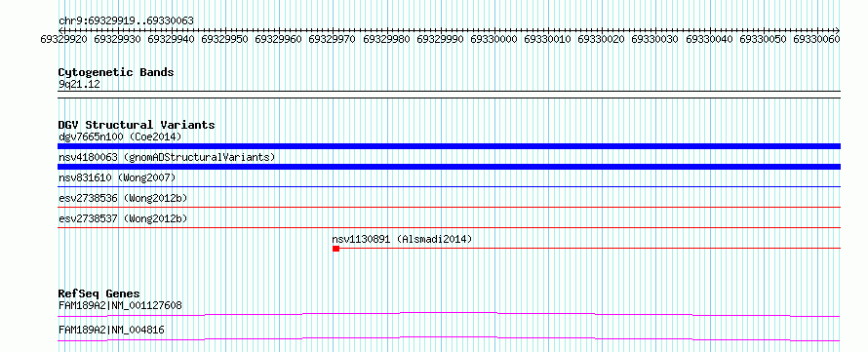Click ruler position 69330060
The image size is (868, 352).
[x=817, y=39]
